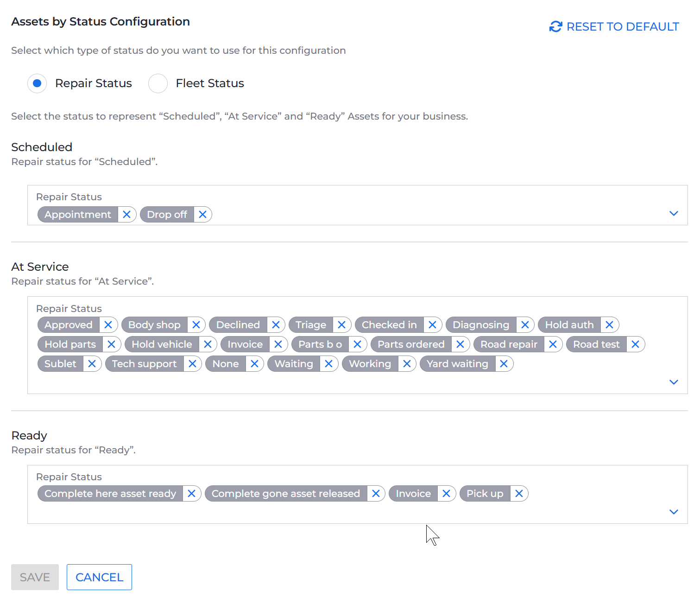Screen dimensions: 700x604
Task: Delete the Body shop status chip
Action: 196,325
